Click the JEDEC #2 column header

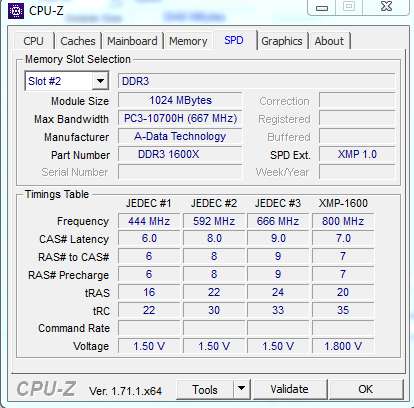pos(214,203)
